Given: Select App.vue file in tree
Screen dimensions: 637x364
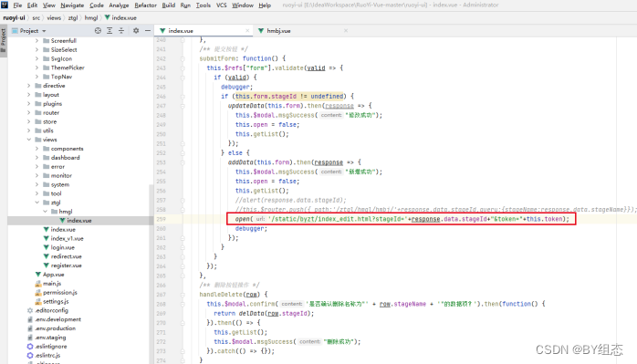Looking at the screenshot, I should click(x=53, y=275).
